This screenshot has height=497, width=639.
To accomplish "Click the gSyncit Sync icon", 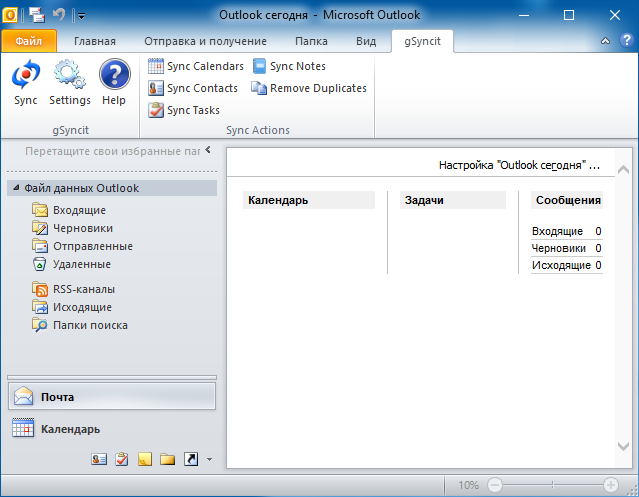I will (x=26, y=82).
